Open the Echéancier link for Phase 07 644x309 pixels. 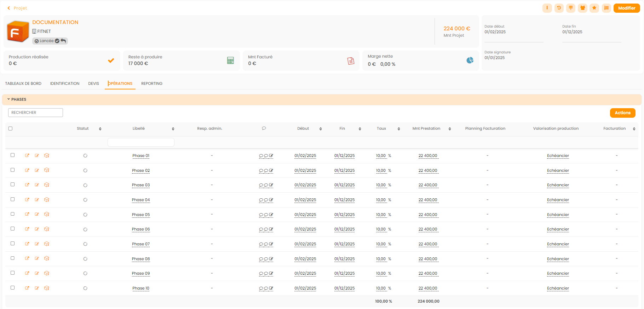pyautogui.click(x=558, y=244)
